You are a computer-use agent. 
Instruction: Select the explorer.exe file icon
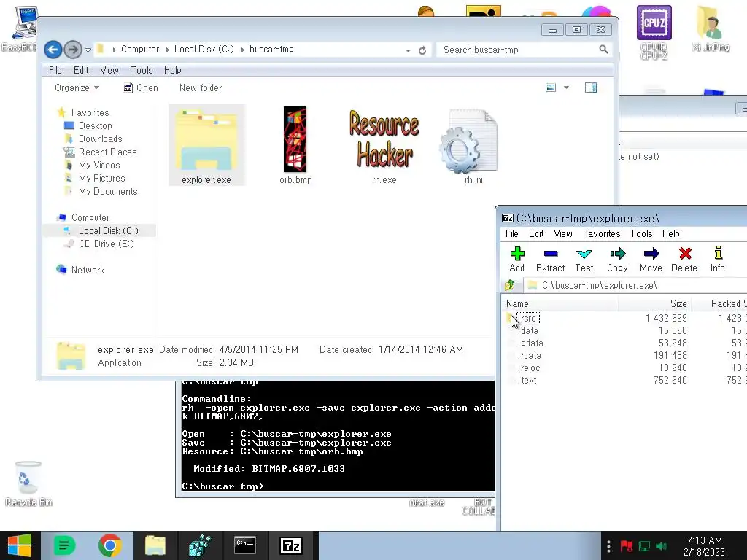coord(206,145)
